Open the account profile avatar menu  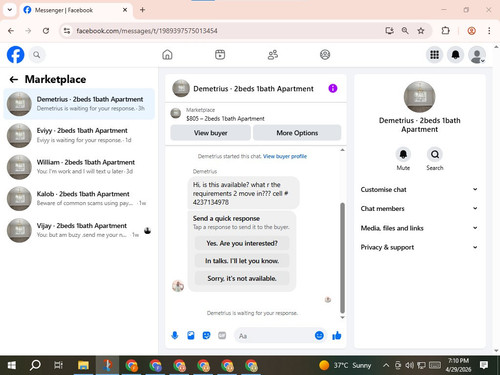477,55
